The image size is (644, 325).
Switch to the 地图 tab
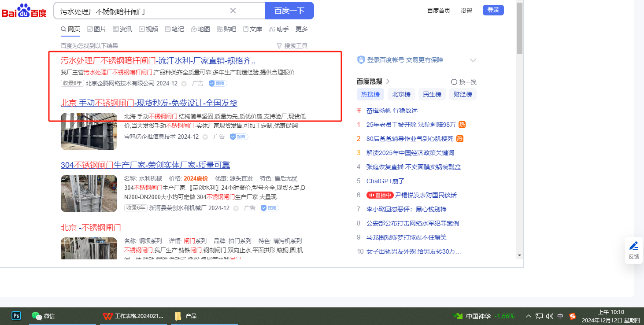click(200, 29)
